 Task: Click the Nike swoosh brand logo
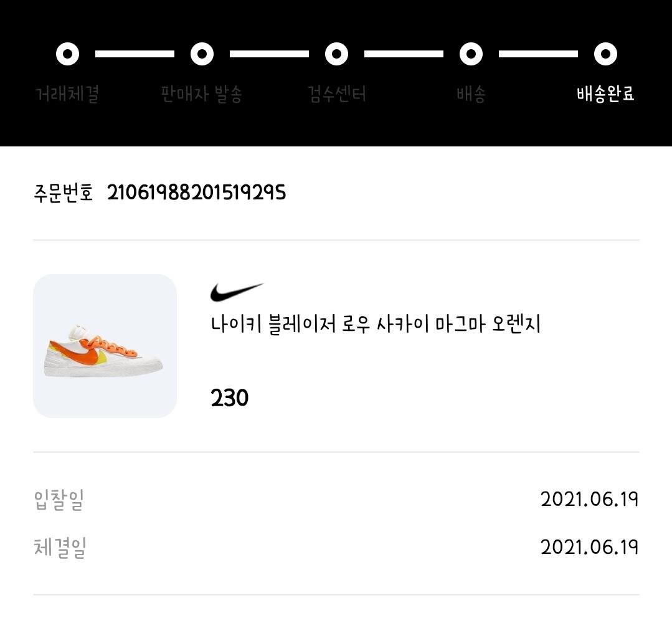point(237,292)
